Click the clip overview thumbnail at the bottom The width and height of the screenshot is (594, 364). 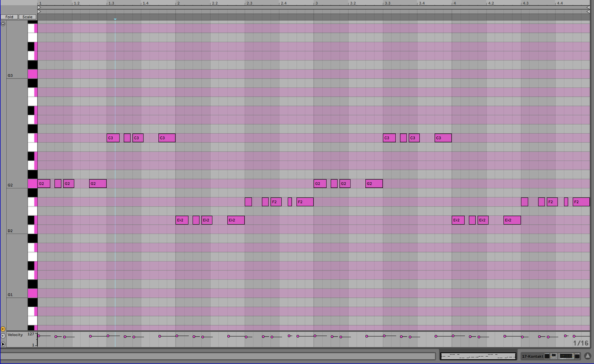click(x=478, y=356)
